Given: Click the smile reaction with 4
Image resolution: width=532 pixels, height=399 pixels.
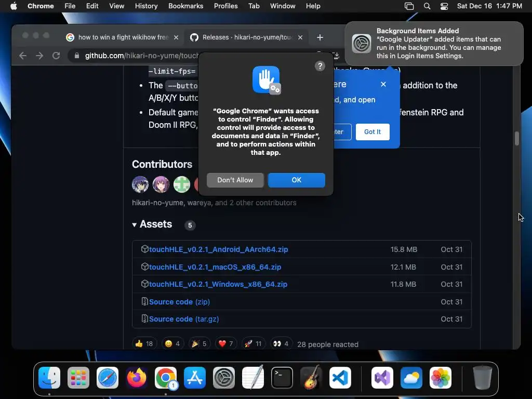Looking at the screenshot, I should 172,344.
